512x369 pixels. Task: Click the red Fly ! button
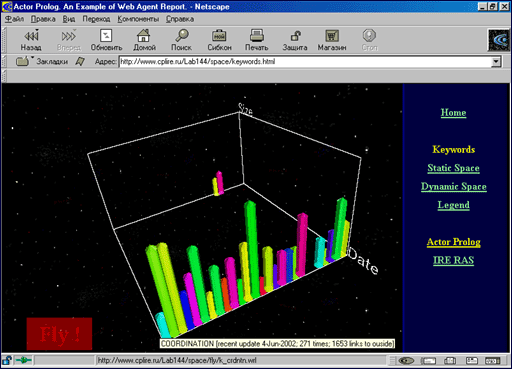point(59,334)
